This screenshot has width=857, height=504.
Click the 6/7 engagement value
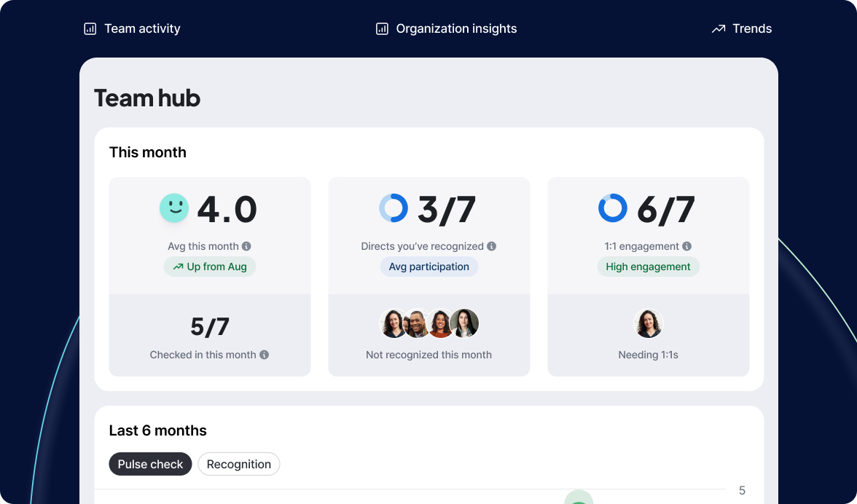pos(666,210)
